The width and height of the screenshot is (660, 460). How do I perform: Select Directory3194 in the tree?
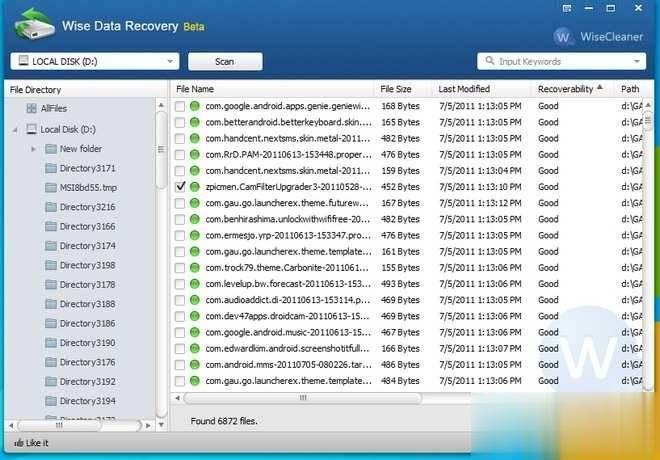88,401
